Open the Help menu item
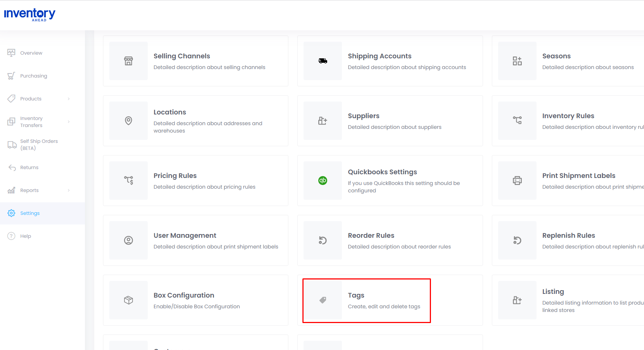 (25, 236)
